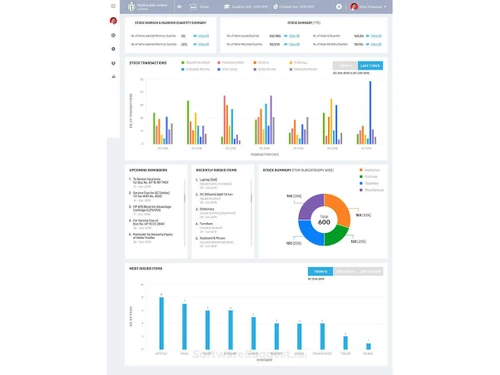
Task: Switch Stock Transactions to Today's tab
Action: (345, 66)
